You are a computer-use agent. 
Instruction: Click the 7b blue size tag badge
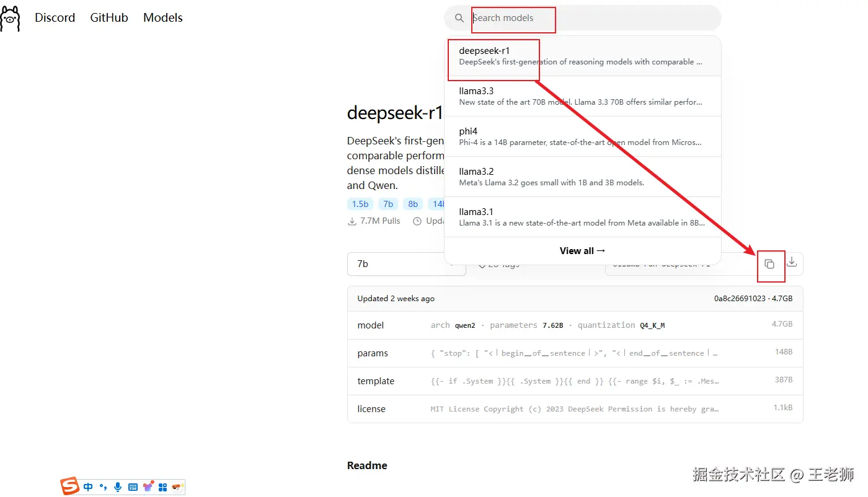(x=388, y=204)
